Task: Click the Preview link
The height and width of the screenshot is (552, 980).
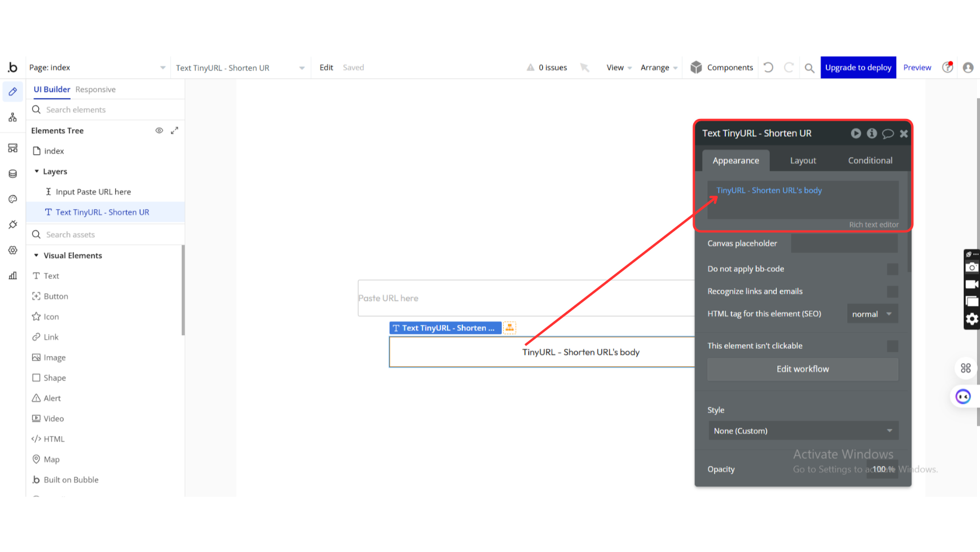Action: tap(917, 68)
